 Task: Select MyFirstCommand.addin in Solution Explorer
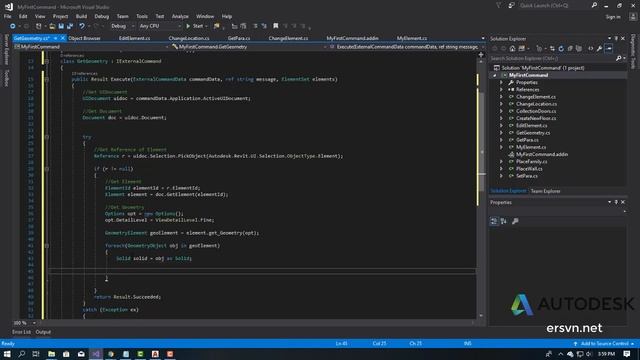(541, 154)
